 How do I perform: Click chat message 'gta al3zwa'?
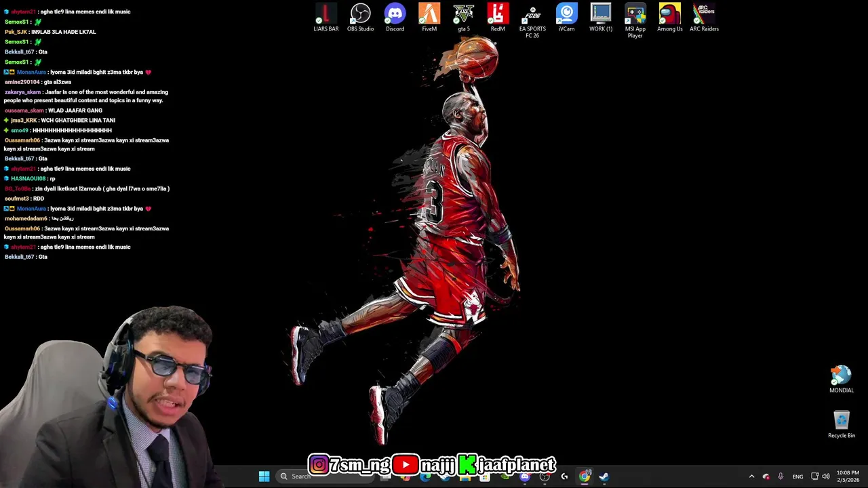(x=57, y=82)
